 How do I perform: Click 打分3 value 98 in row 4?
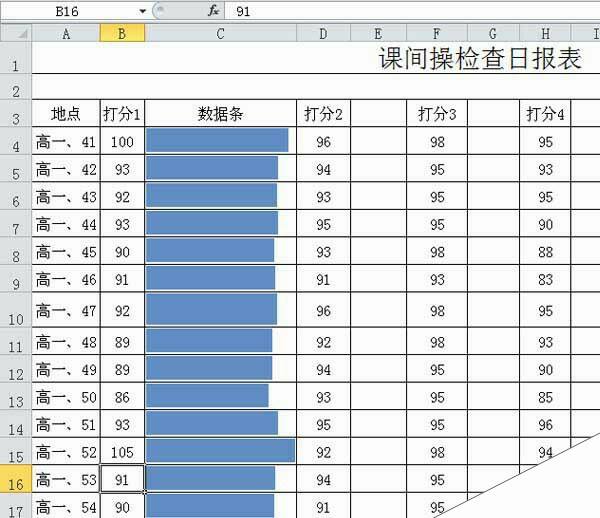click(437, 141)
